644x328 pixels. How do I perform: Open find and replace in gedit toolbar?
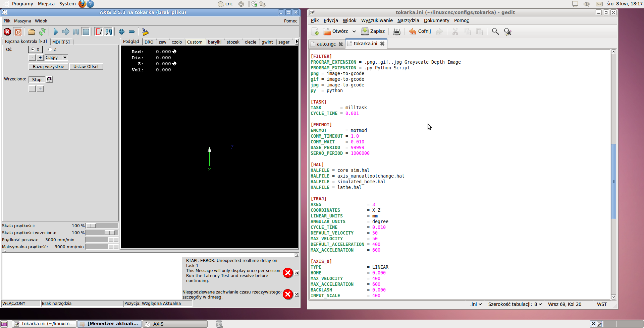point(507,31)
